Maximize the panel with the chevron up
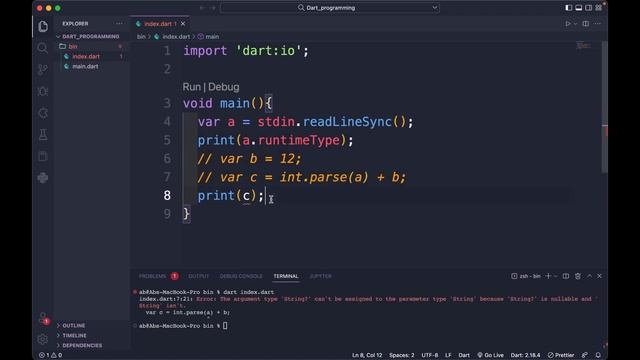 point(589,276)
